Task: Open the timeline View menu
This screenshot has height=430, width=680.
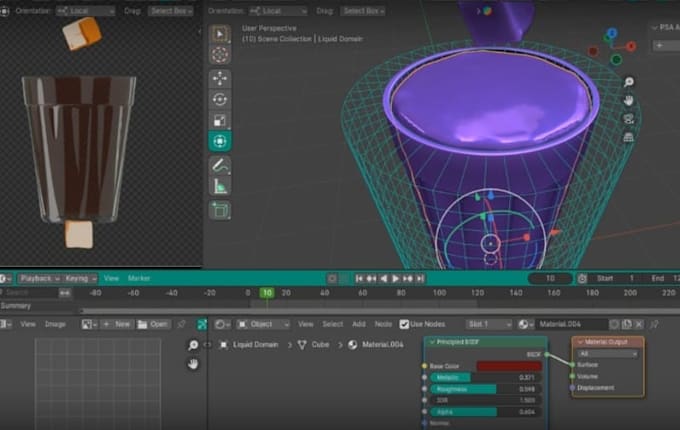Action: [111, 278]
